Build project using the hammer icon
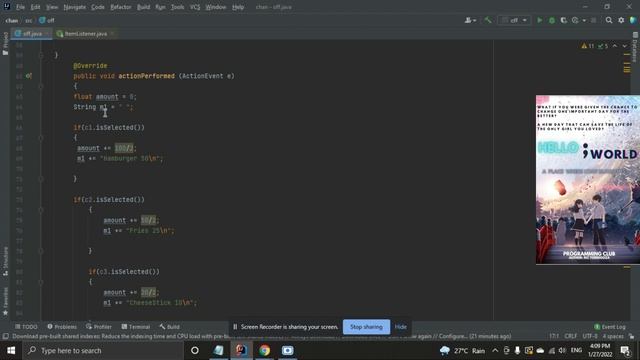 pyautogui.click(x=487, y=20)
